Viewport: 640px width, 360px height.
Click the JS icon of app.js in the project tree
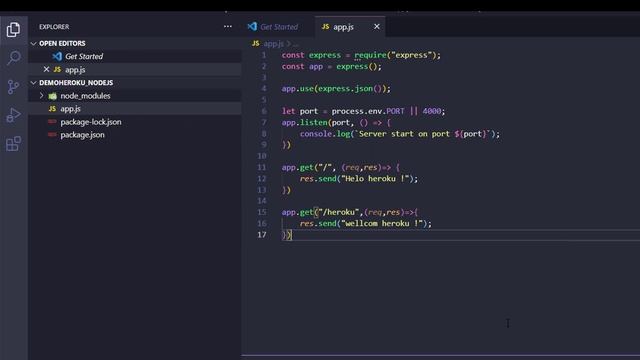[x=52, y=109]
